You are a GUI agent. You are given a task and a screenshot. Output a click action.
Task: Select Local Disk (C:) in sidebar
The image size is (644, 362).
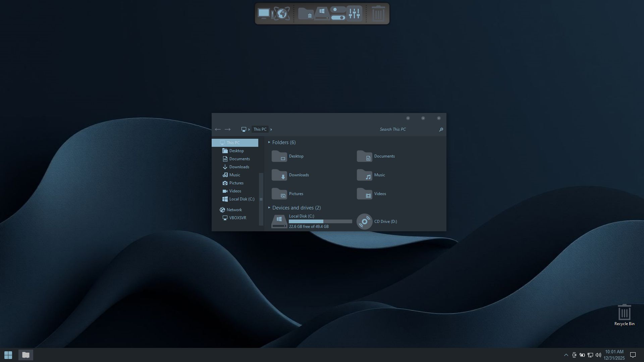(x=241, y=199)
